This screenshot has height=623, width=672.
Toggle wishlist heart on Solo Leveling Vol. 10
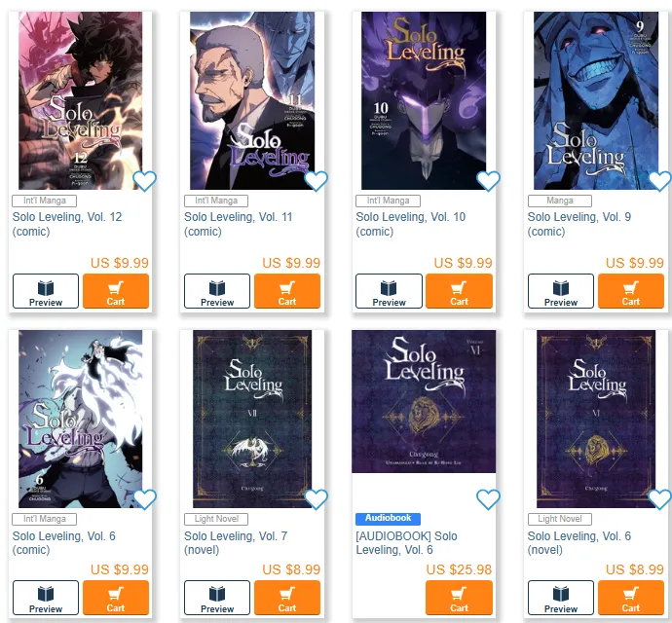click(488, 181)
